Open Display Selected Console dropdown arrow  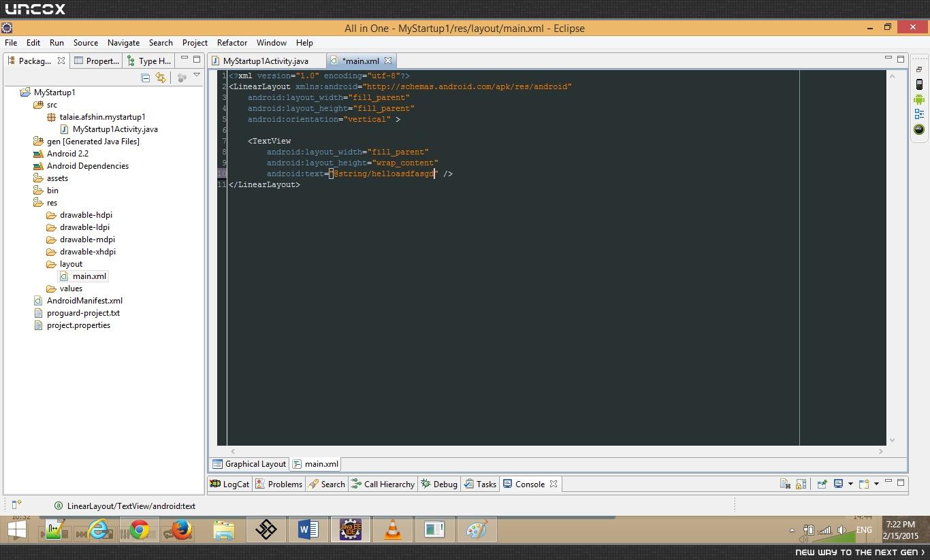(x=850, y=484)
